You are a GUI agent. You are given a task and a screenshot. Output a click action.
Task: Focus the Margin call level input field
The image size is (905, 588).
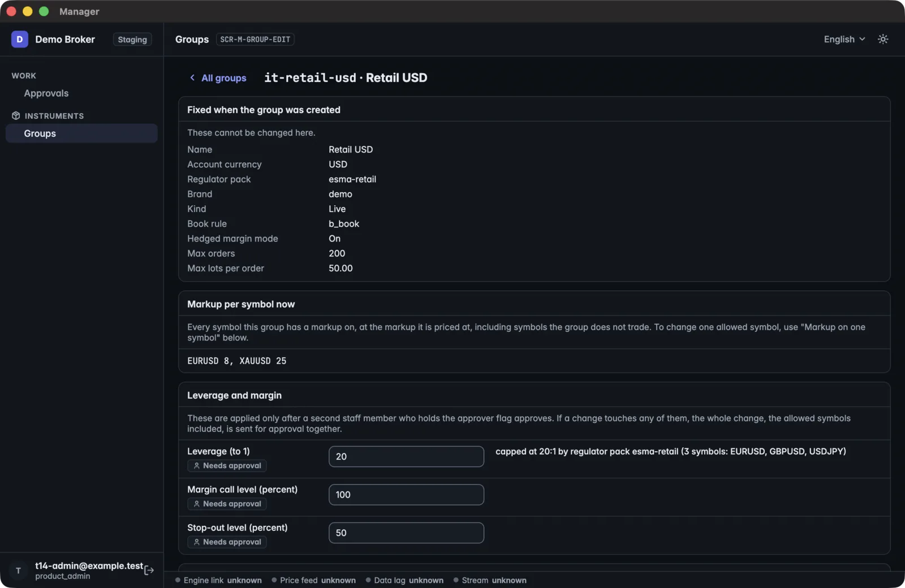point(406,495)
